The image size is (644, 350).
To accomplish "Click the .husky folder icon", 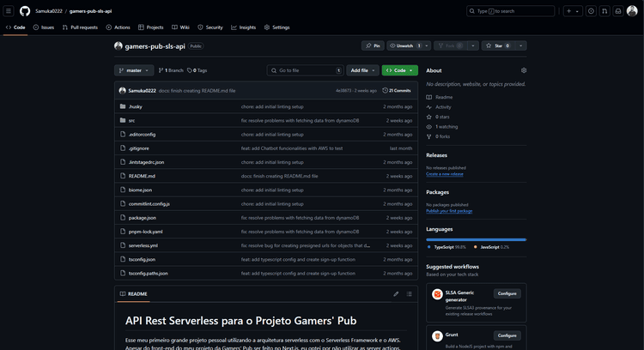I will [123, 106].
